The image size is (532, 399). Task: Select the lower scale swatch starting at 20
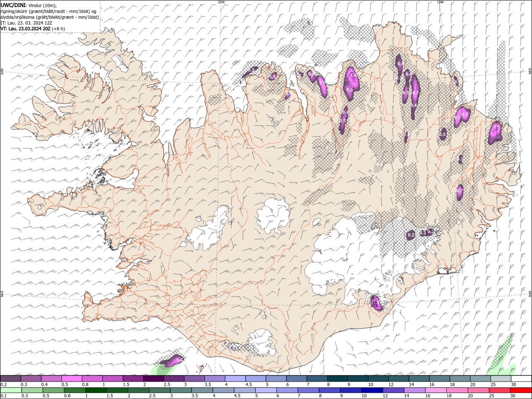tap(479, 390)
